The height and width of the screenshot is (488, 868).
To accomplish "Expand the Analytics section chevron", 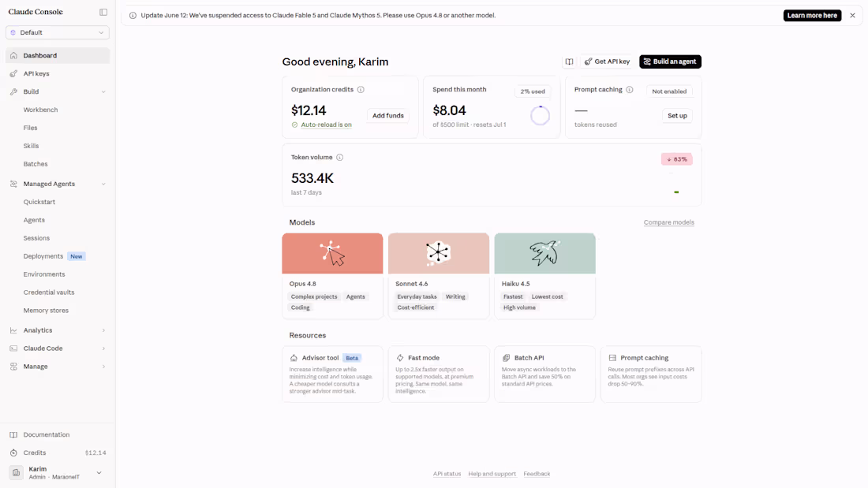I will [103, 330].
